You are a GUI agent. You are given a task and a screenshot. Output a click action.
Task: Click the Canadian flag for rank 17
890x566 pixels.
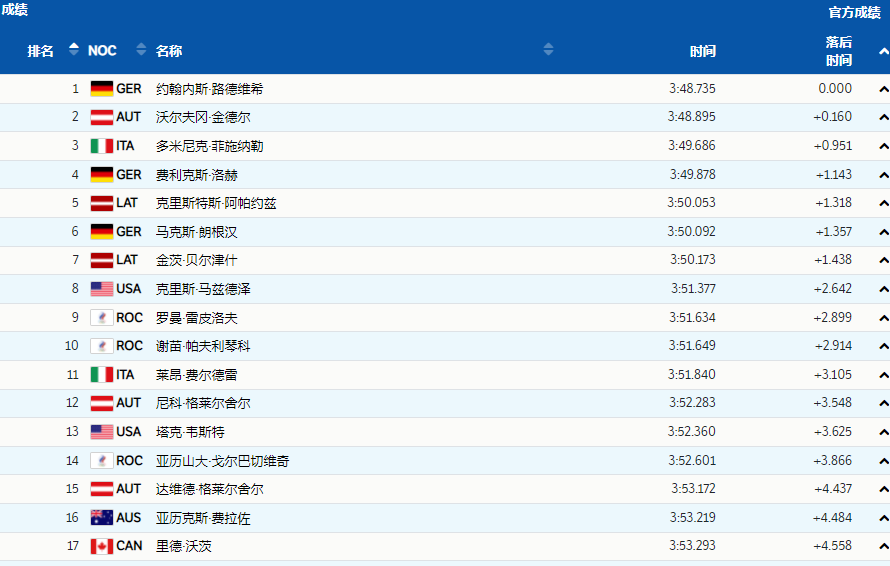(x=102, y=546)
